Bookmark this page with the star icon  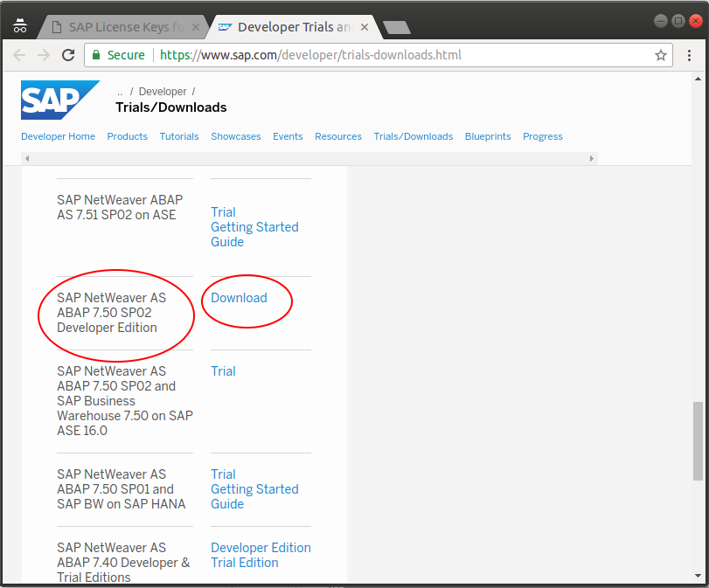(661, 55)
